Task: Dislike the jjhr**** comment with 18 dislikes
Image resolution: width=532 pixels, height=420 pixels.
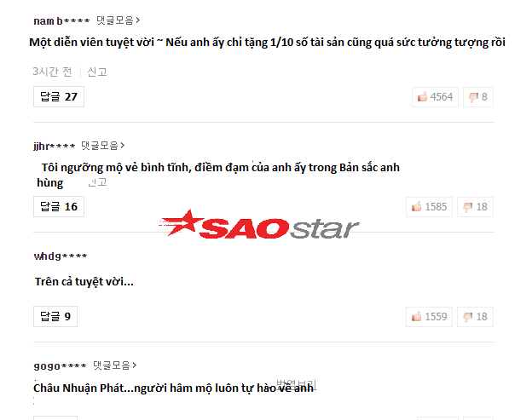Action: (x=475, y=207)
